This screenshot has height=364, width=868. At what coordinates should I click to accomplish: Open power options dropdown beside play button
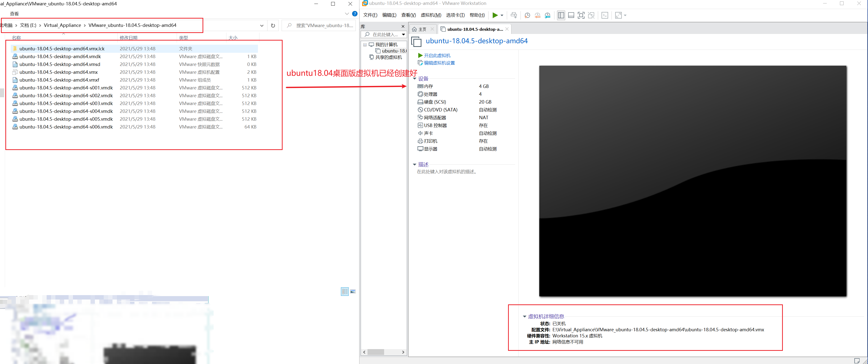pos(502,15)
